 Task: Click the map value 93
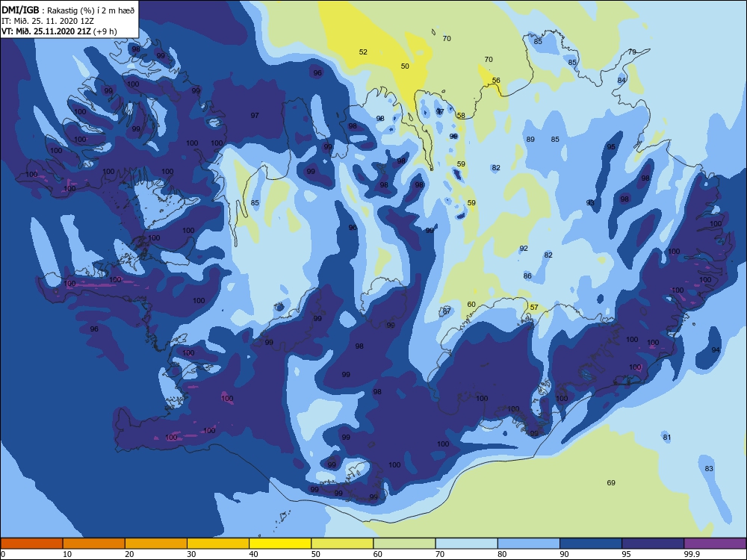590,203
